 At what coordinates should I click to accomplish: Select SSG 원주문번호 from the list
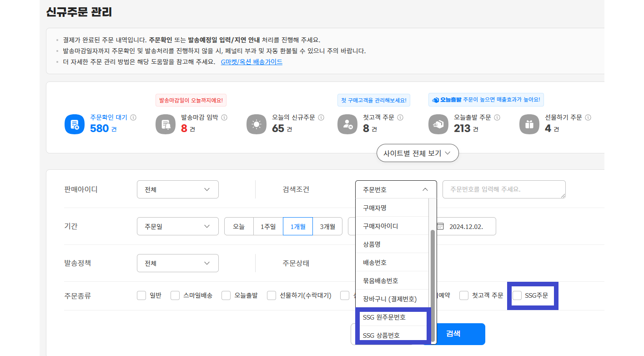pos(384,317)
